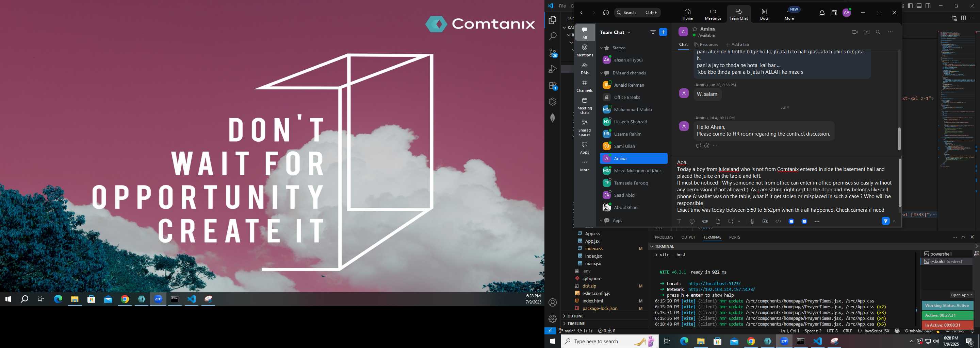This screenshot has width=980, height=348.
Task: Open VS Code Source Control view with 26 badge
Action: [553, 53]
